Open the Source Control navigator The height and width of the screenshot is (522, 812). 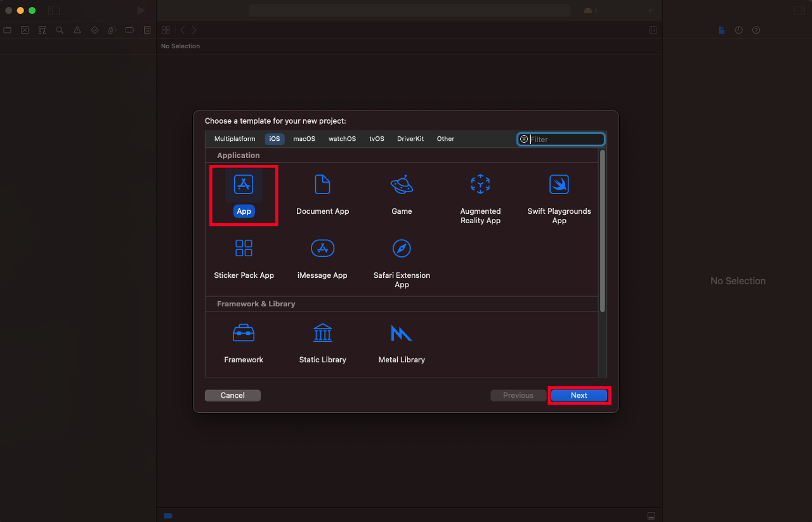click(x=25, y=30)
